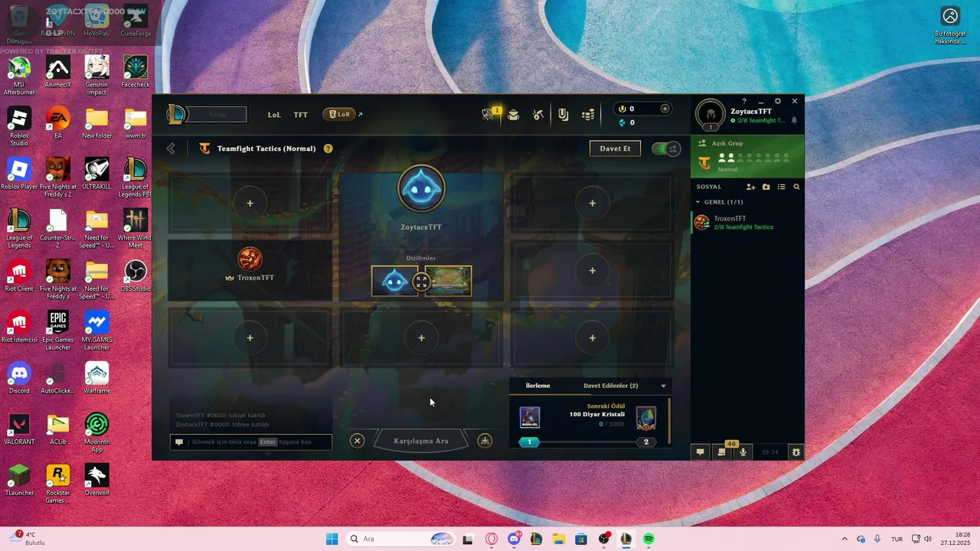Open the Açık Grup party panel

[747, 156]
